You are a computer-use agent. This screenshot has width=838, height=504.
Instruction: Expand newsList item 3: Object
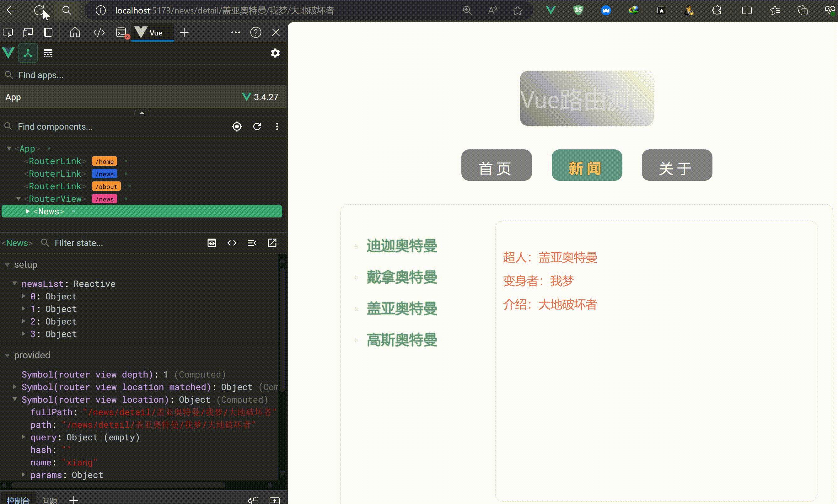coord(24,334)
